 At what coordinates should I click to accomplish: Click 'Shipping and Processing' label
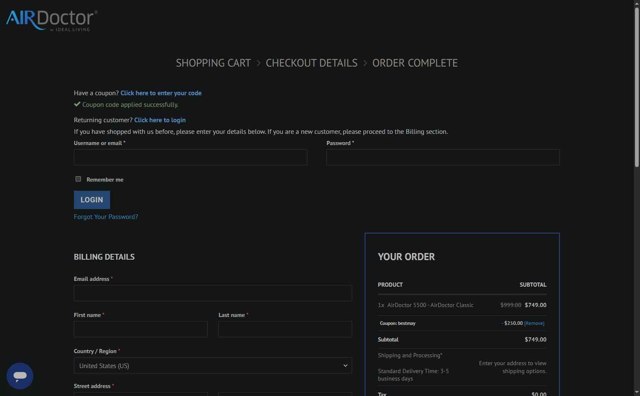click(410, 355)
